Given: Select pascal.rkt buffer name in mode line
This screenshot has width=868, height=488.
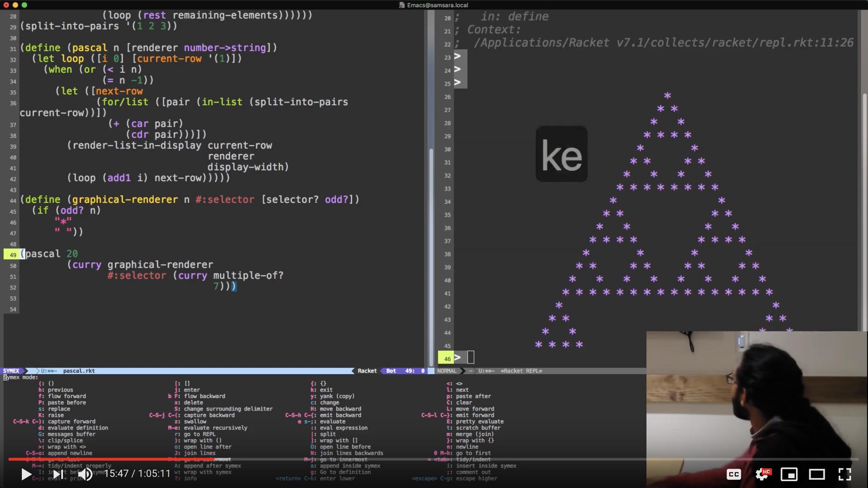Looking at the screenshot, I should tap(79, 371).
